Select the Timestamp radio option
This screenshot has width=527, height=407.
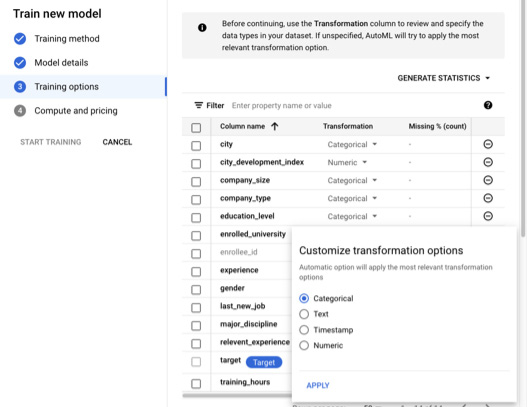[x=304, y=330]
